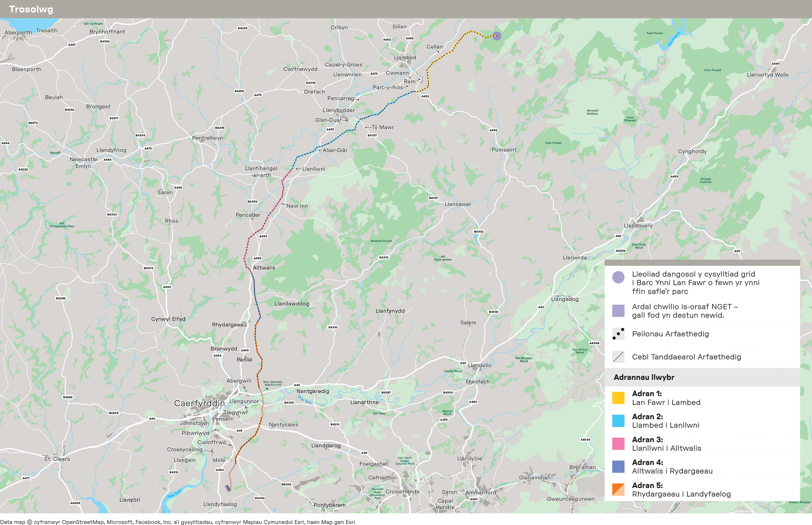Click the 'Brynhoffnant' place label

pos(107,32)
